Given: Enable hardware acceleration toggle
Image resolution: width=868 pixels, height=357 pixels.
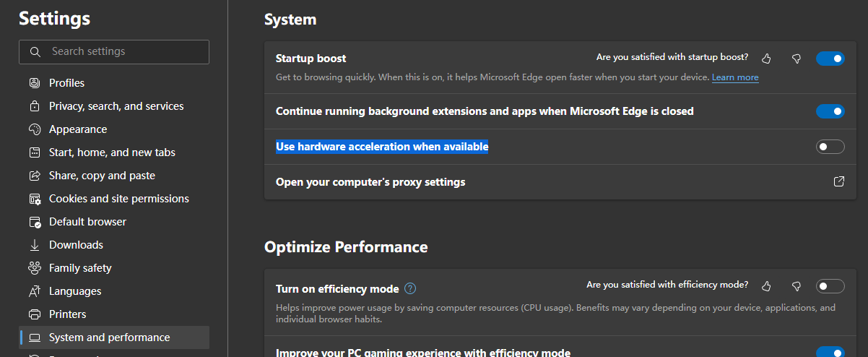Looking at the screenshot, I should tap(830, 147).
